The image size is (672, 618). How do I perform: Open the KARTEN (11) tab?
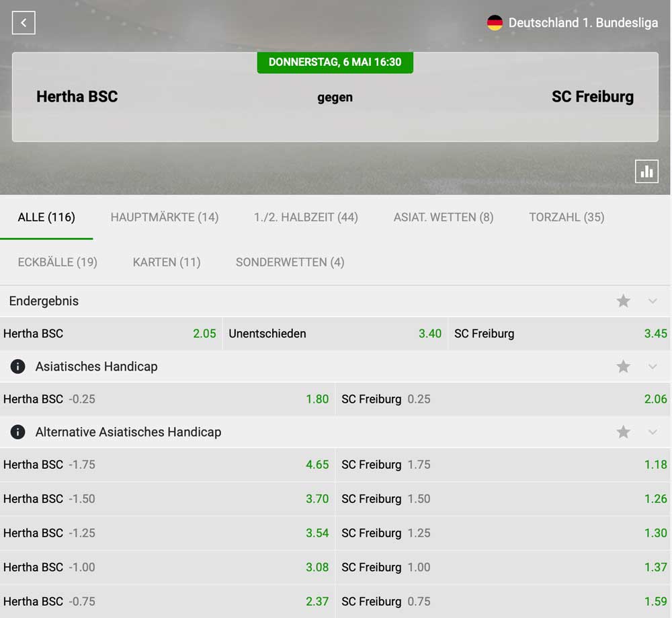click(167, 262)
